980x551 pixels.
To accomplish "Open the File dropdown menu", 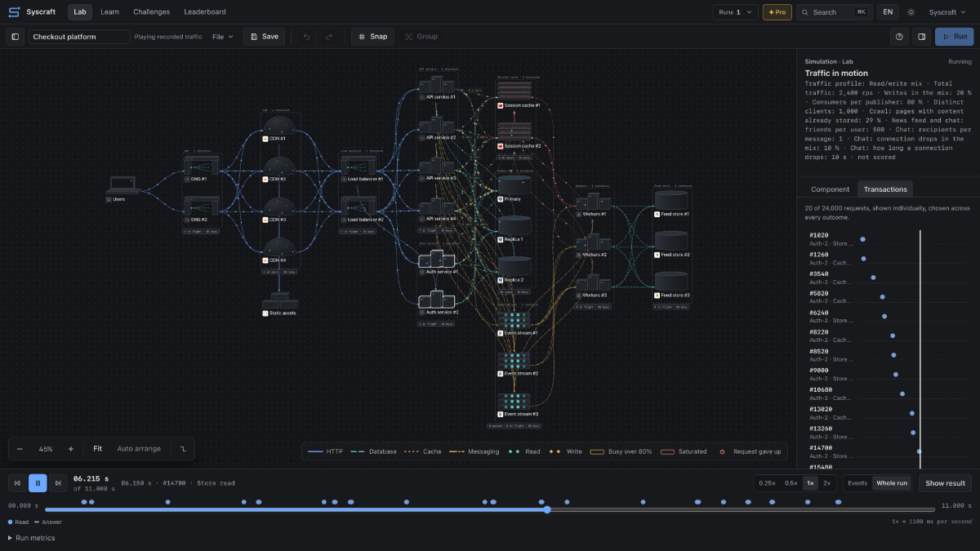I will pyautogui.click(x=222, y=37).
